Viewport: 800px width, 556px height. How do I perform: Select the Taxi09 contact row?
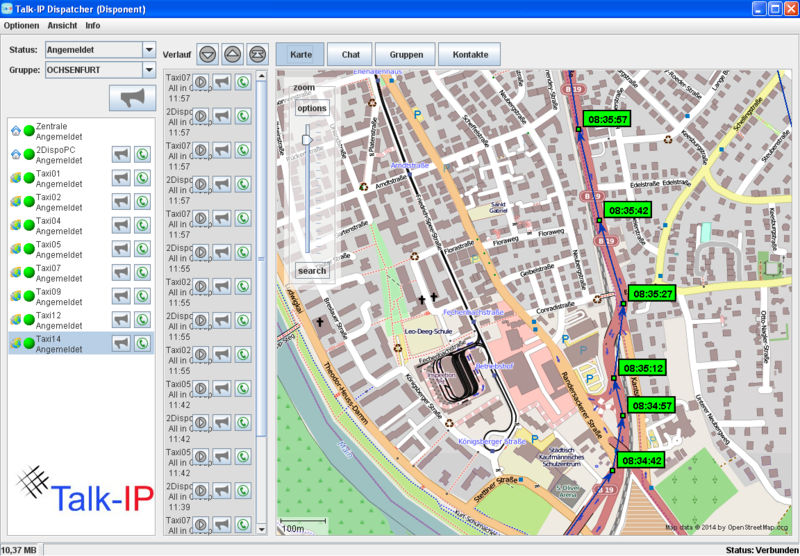coord(82,296)
